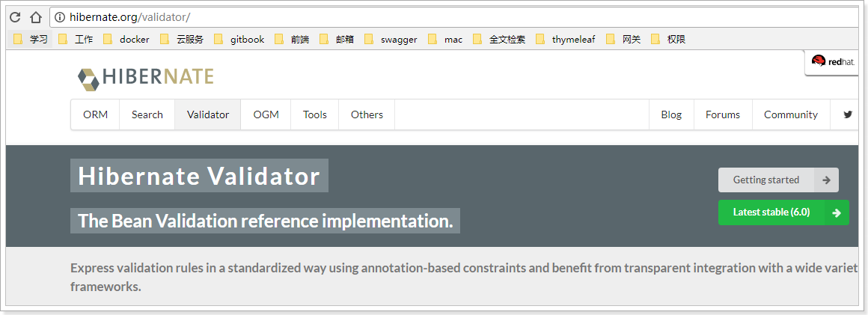Click the Getting started button

coord(766,180)
